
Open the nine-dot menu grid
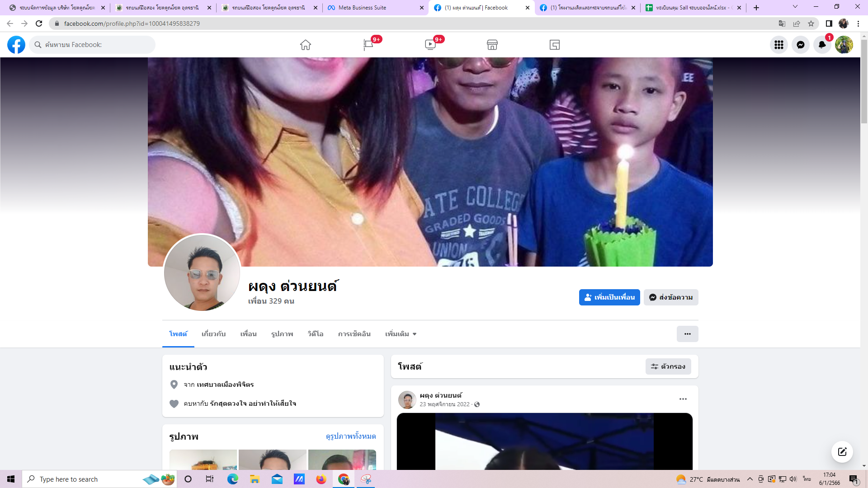pyautogui.click(x=779, y=45)
